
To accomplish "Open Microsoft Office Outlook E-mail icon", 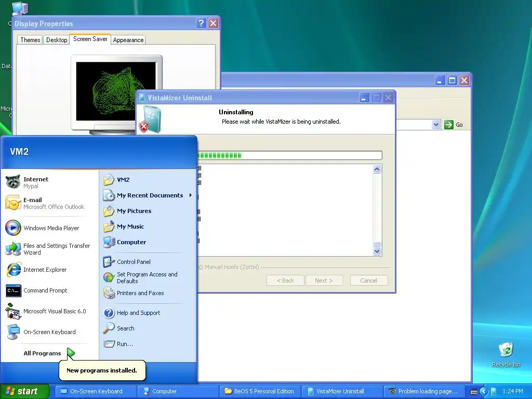I will tap(13, 203).
